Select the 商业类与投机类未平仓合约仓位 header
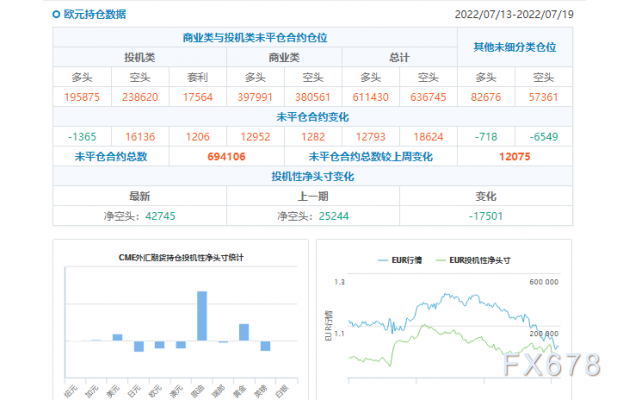The width and height of the screenshot is (631, 400). (x=255, y=38)
